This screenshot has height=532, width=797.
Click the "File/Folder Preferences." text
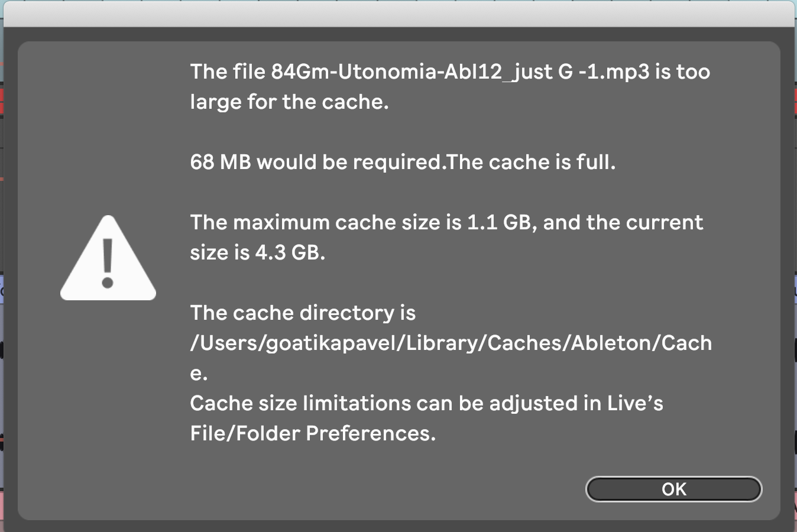(x=313, y=434)
